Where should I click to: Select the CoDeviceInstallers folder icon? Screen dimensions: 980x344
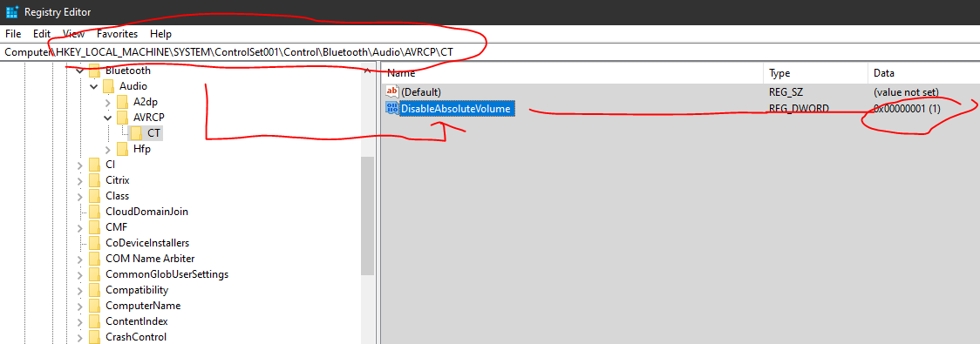94,243
